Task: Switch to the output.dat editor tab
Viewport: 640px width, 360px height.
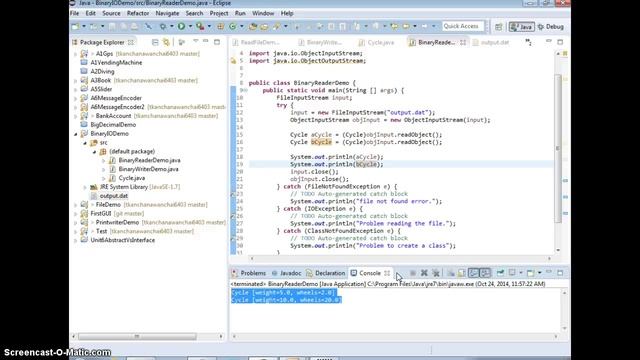Action: tap(491, 42)
